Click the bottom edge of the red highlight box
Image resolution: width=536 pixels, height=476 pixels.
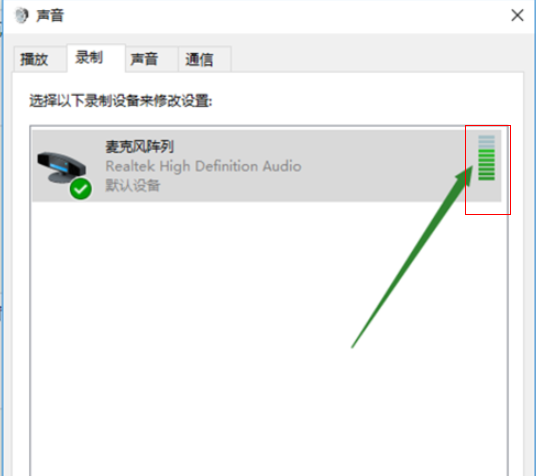click(488, 214)
